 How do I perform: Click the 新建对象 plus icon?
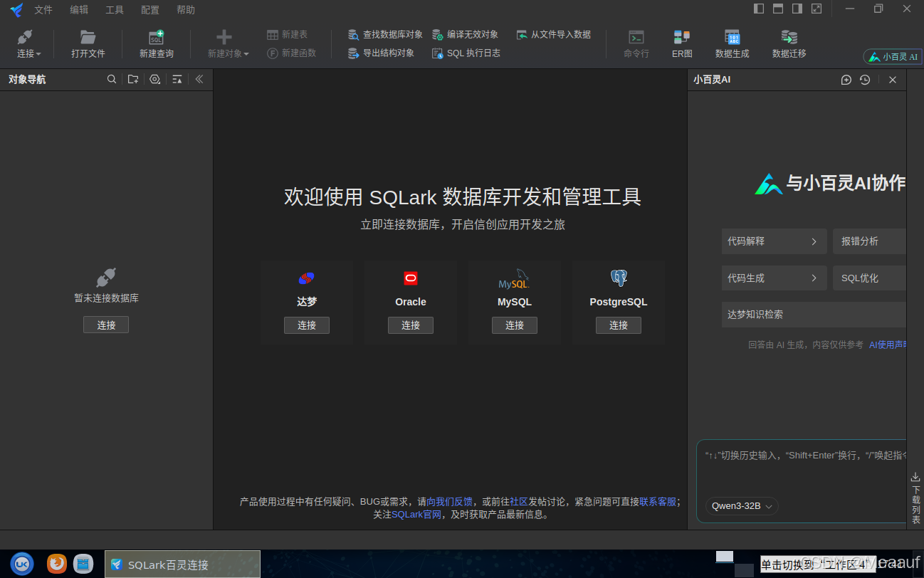tap(224, 38)
